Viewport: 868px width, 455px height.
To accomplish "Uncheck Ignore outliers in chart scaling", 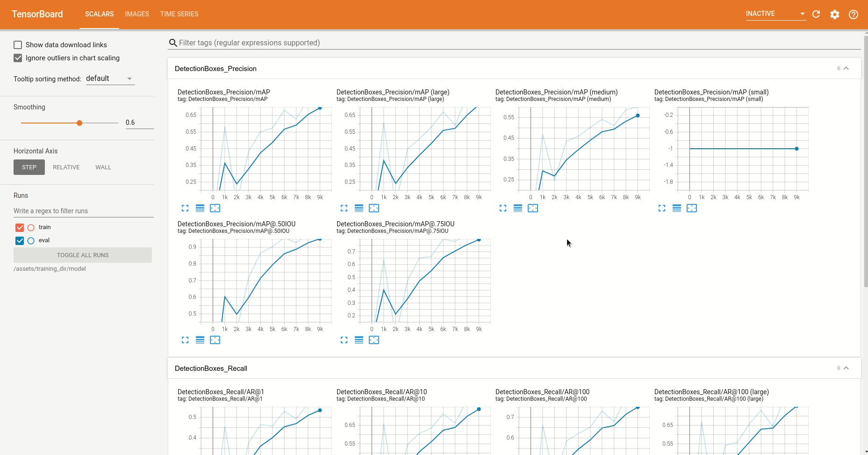I will click(18, 58).
